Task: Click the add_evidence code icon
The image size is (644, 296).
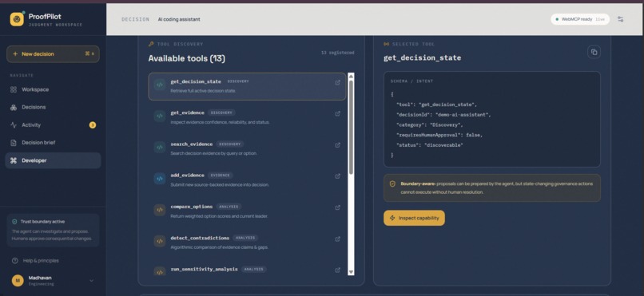Action: coord(160,179)
